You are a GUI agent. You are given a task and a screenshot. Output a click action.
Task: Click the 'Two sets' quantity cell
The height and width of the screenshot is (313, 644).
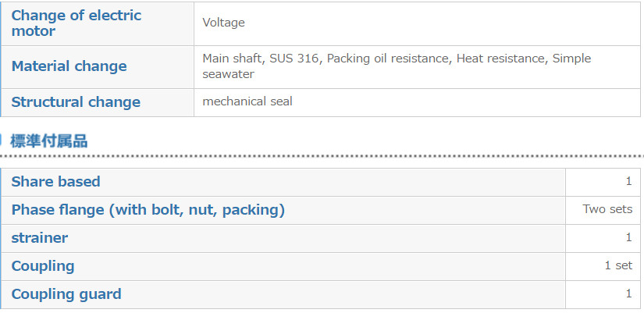603,210
